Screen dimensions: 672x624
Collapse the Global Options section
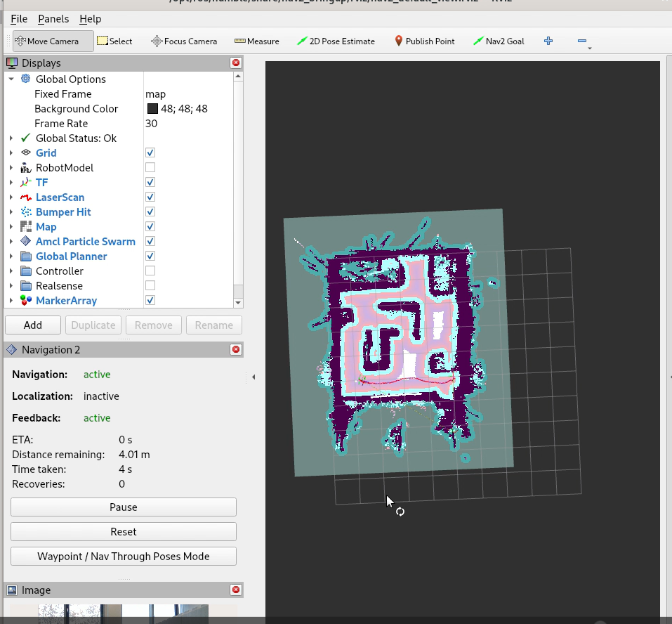pos(11,79)
